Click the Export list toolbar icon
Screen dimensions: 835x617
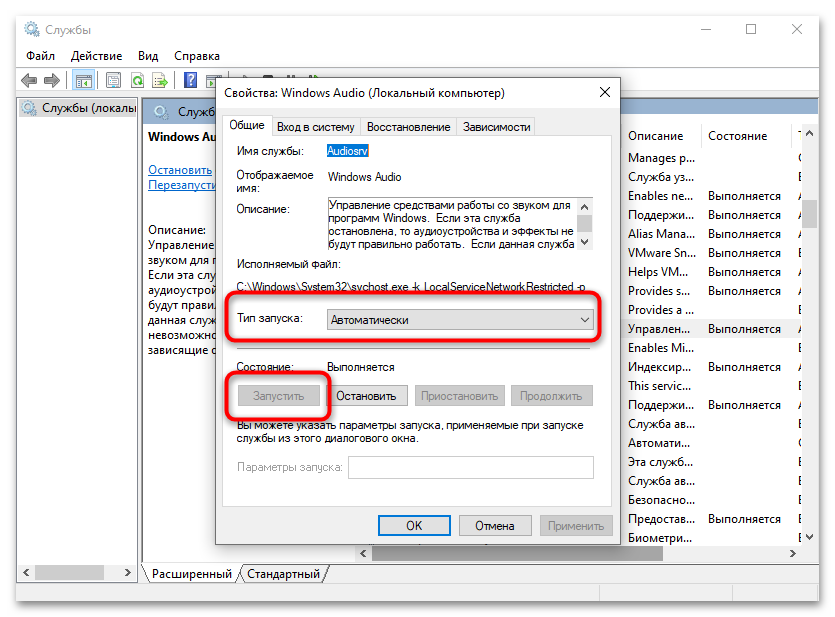tap(160, 81)
